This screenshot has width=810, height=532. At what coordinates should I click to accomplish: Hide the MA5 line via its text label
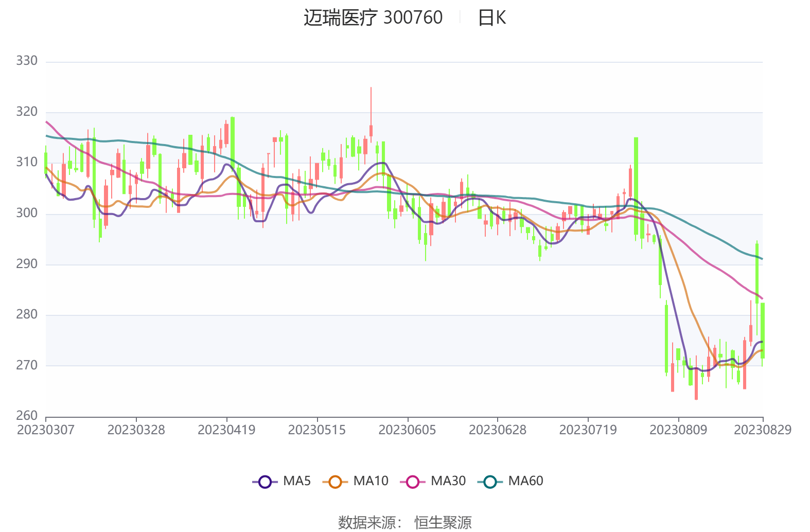[297, 481]
